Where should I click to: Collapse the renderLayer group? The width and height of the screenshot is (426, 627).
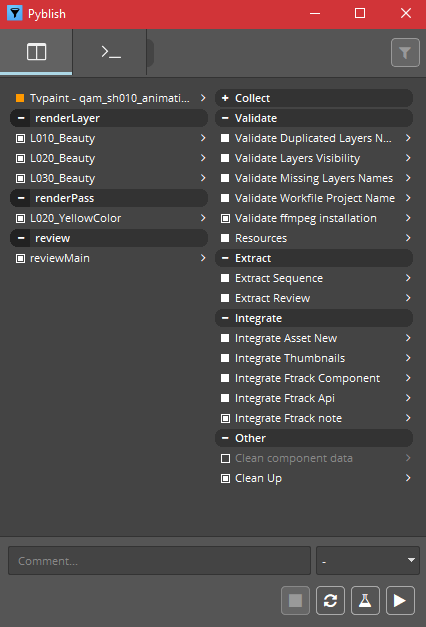tap(21, 118)
